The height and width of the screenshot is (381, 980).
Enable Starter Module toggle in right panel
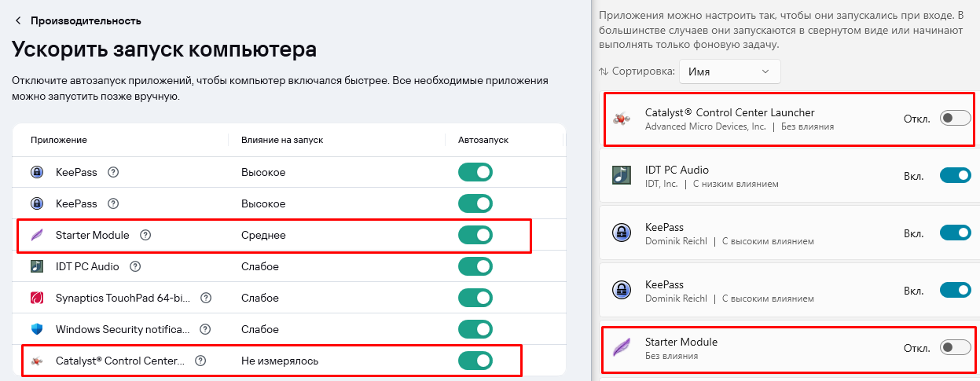[956, 347]
